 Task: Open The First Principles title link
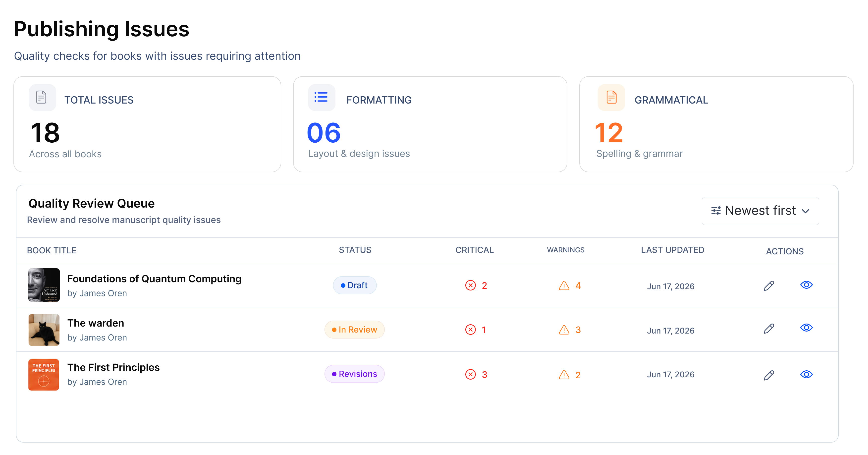[113, 367]
